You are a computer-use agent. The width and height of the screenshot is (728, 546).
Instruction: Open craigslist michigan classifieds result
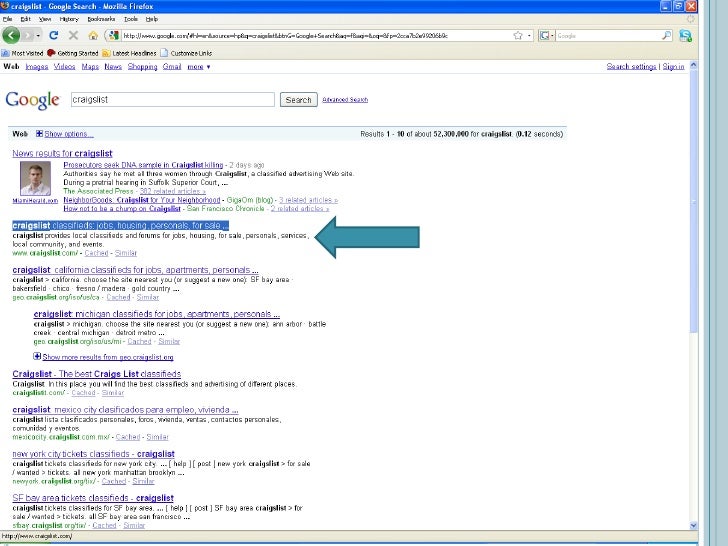[156, 314]
